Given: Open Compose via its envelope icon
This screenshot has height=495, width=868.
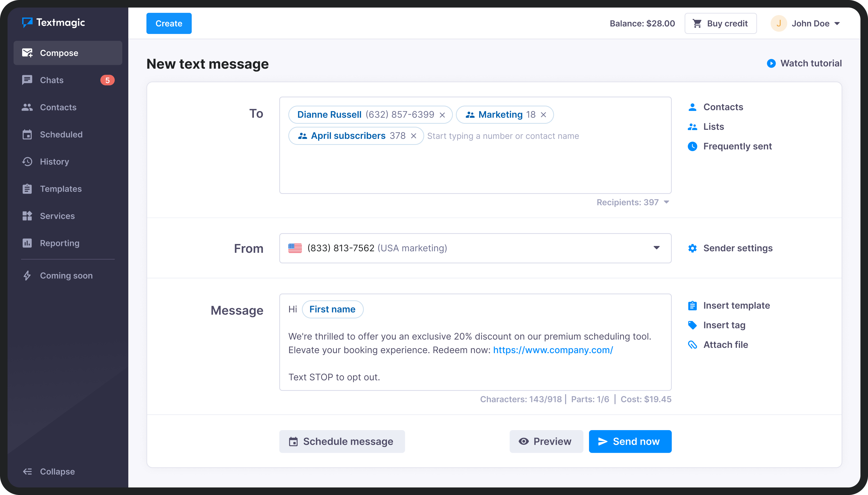Looking at the screenshot, I should pos(27,53).
